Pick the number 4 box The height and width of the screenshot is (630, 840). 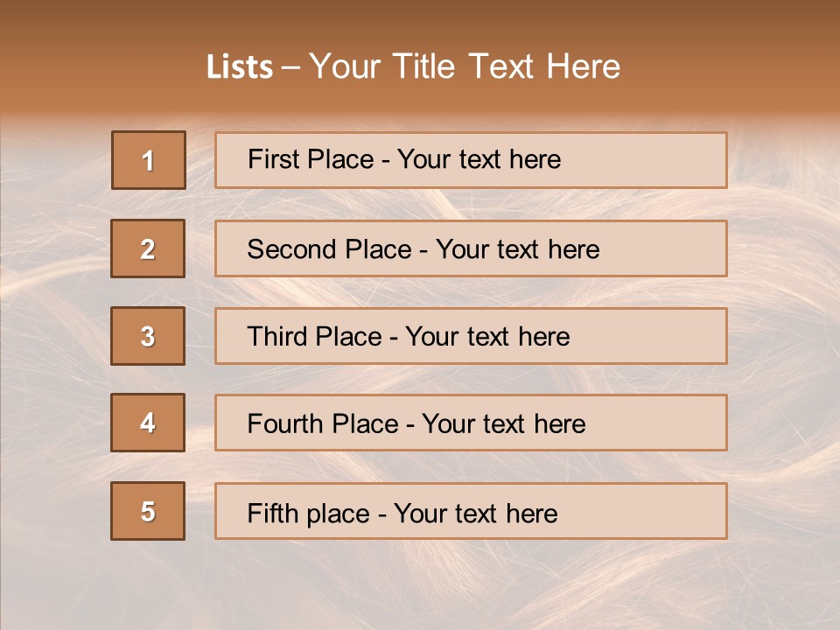click(x=148, y=423)
